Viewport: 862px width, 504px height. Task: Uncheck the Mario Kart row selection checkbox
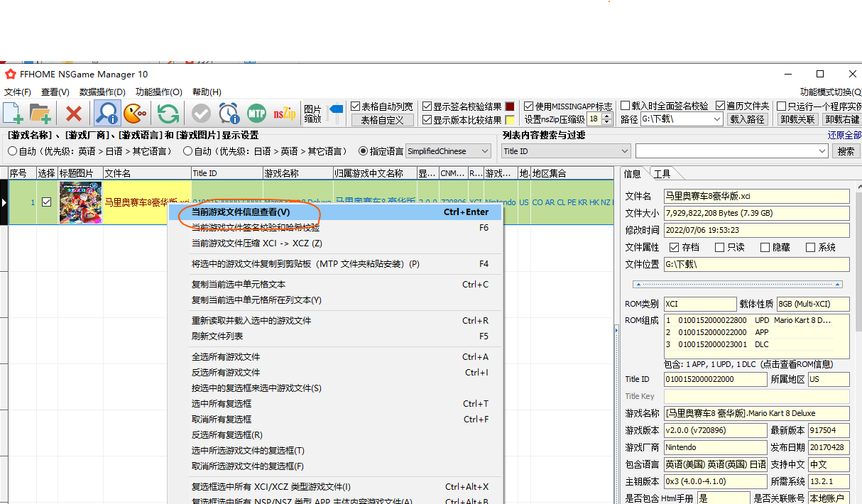point(47,202)
